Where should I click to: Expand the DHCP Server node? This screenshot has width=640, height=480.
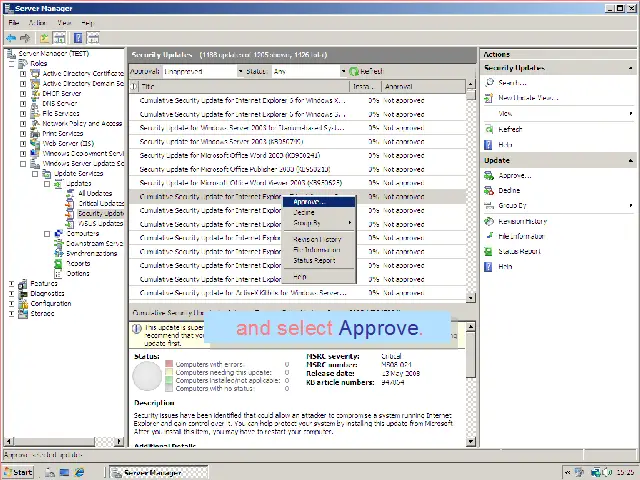pos(23,94)
